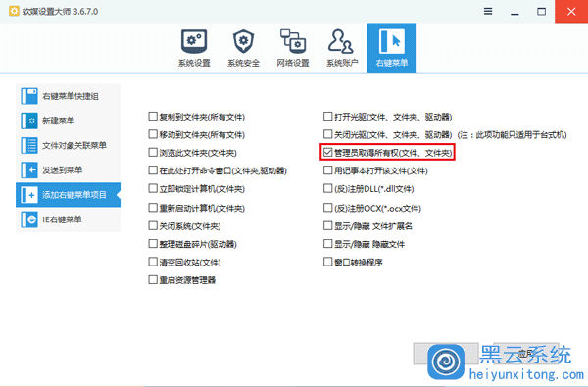The width and height of the screenshot is (588, 387).
Task: Tick 浏览此文件夹(文件夹) checkbox
Action: 153,152
